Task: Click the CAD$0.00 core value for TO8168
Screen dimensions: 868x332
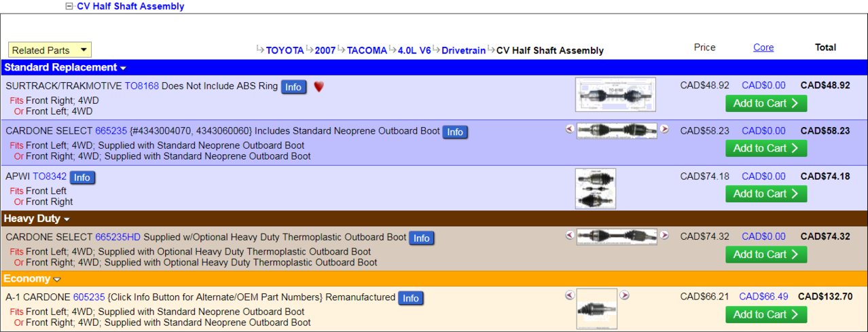Action: (763, 86)
